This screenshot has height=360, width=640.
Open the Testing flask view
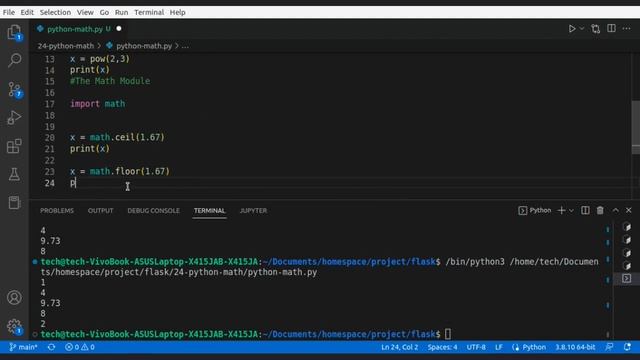pyautogui.click(x=14, y=174)
